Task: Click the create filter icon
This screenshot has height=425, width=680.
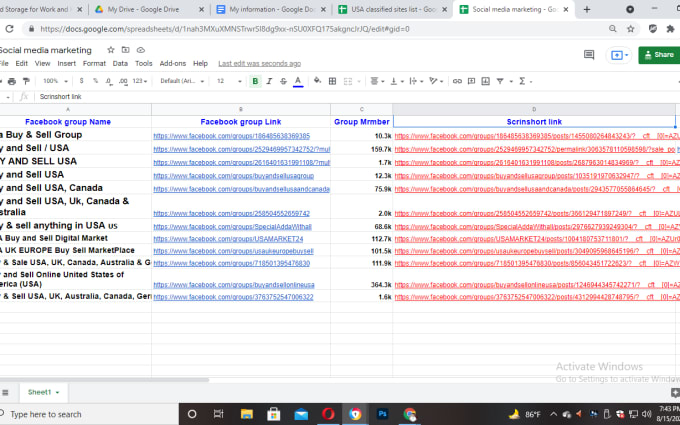Action: [500, 81]
